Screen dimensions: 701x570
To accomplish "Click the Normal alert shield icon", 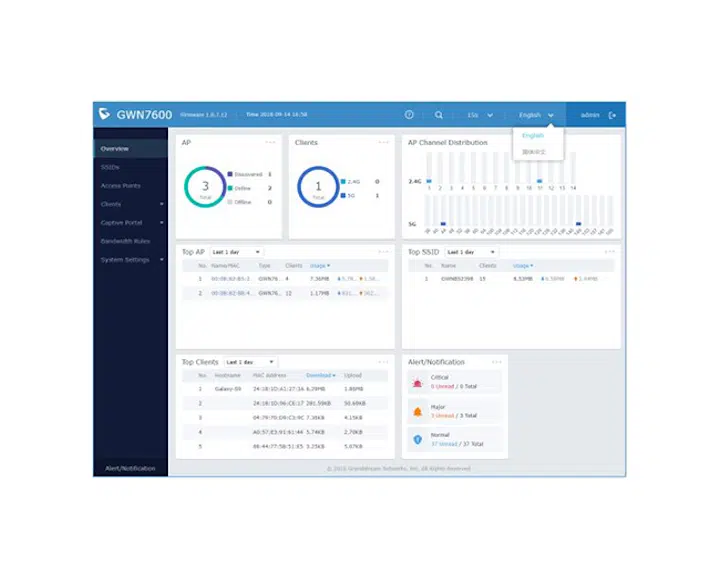I will point(418,440).
